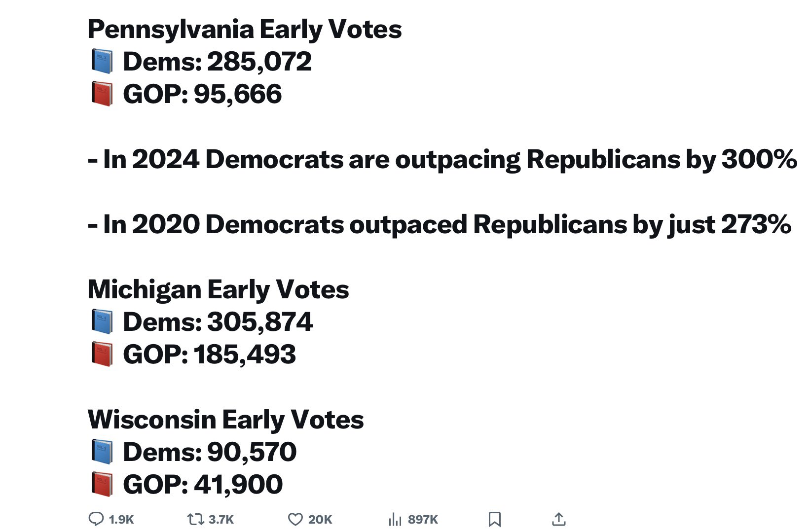Click the red book emoji beside GOP: 185,493
Viewport: 809px width, 532px height.
tap(102, 355)
